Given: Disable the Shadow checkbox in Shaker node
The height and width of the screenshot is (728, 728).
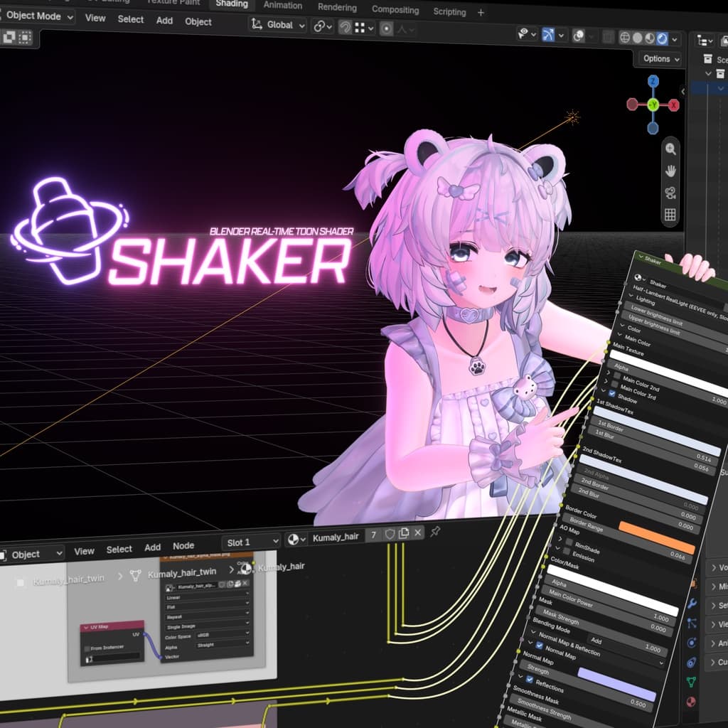Looking at the screenshot, I should 612,394.
